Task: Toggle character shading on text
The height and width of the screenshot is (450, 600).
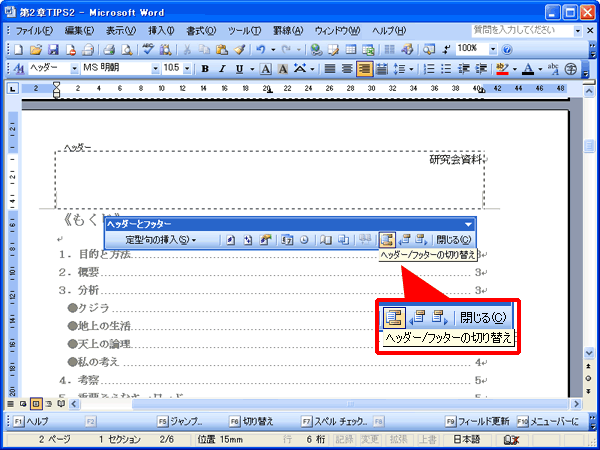Action: tap(283, 69)
